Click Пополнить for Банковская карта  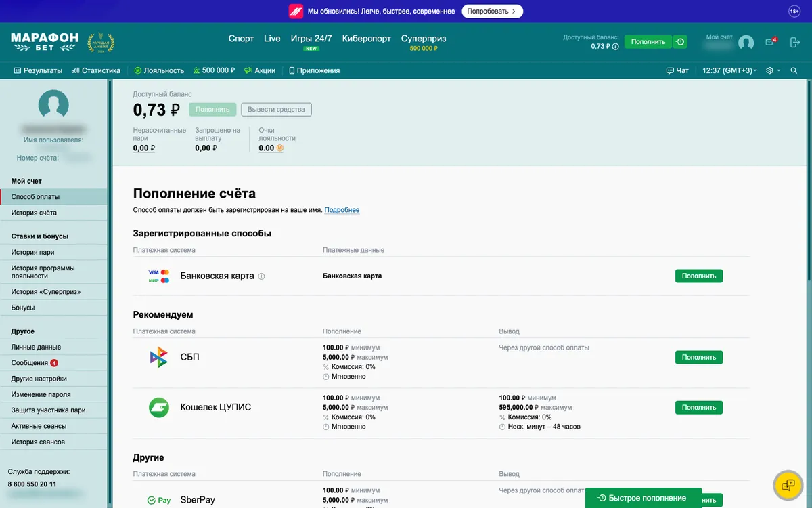point(699,276)
